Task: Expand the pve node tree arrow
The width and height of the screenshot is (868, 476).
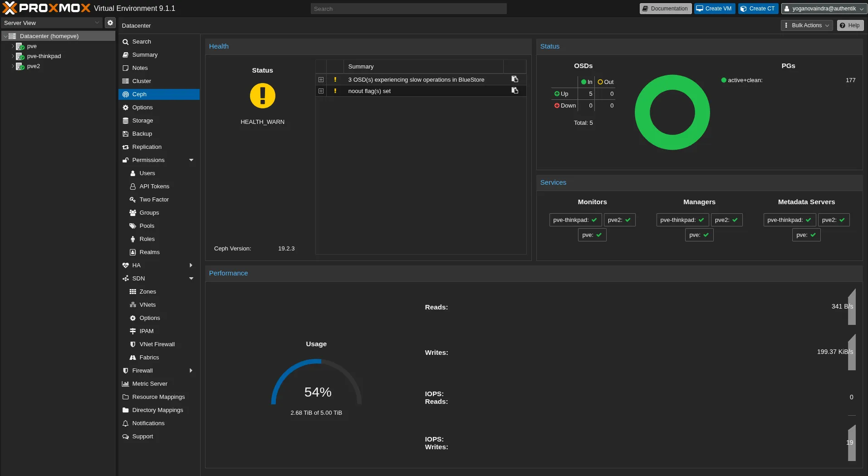Action: (13, 46)
